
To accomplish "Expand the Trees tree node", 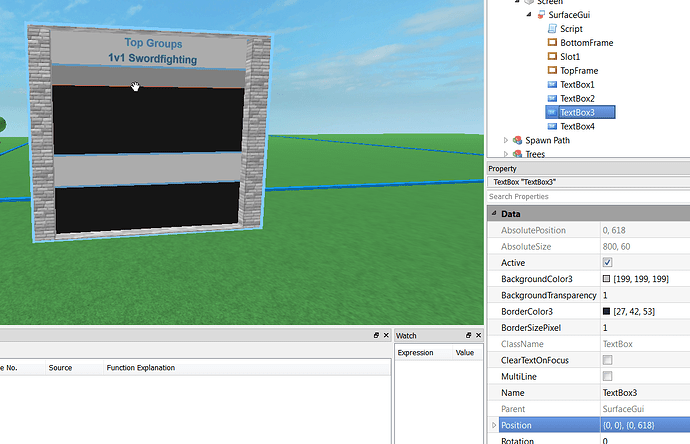I will [506, 154].
